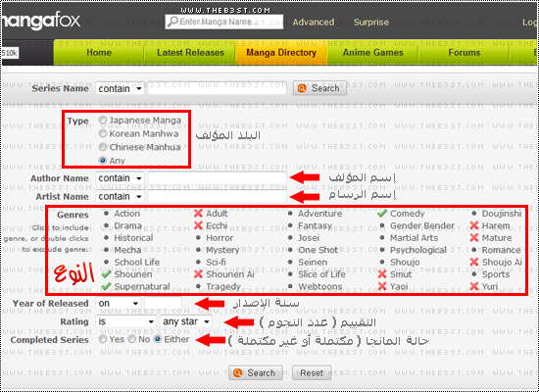Click the bullet next to Doujinshi genre
The image size is (539, 392).
pyautogui.click(x=474, y=214)
